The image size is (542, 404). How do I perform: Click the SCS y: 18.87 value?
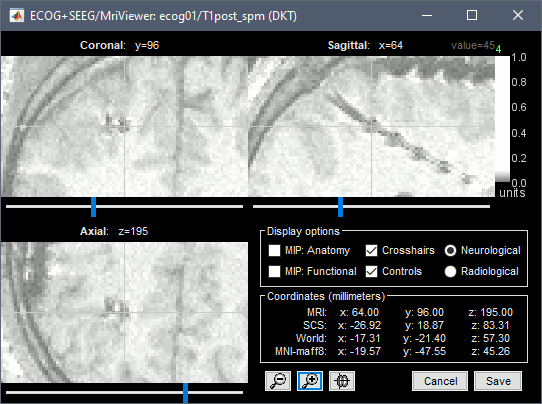pyautogui.click(x=424, y=325)
